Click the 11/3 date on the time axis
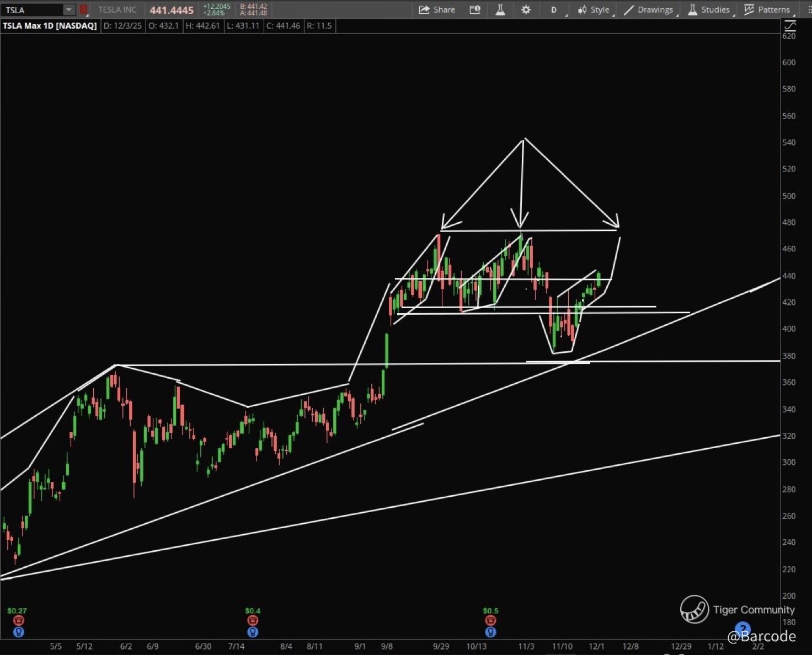The image size is (812, 655). pos(526,646)
